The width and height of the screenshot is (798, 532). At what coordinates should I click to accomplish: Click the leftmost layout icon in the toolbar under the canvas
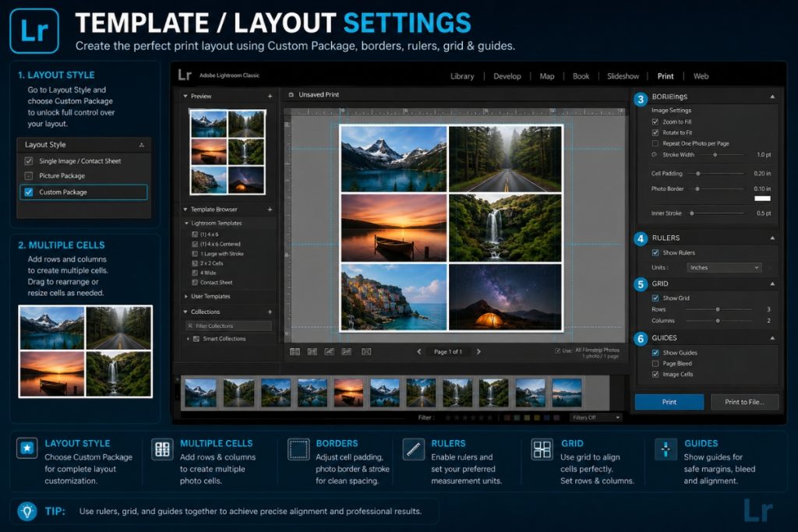(295, 351)
